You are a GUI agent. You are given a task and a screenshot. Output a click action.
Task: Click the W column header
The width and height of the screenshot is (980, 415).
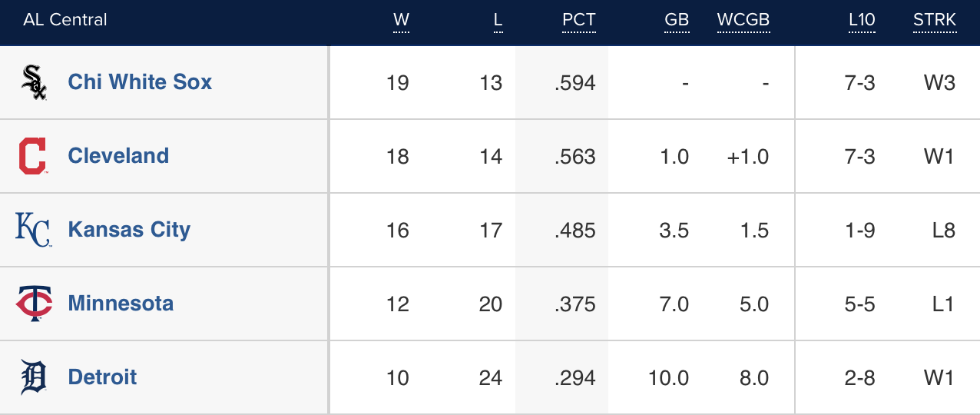click(x=401, y=21)
